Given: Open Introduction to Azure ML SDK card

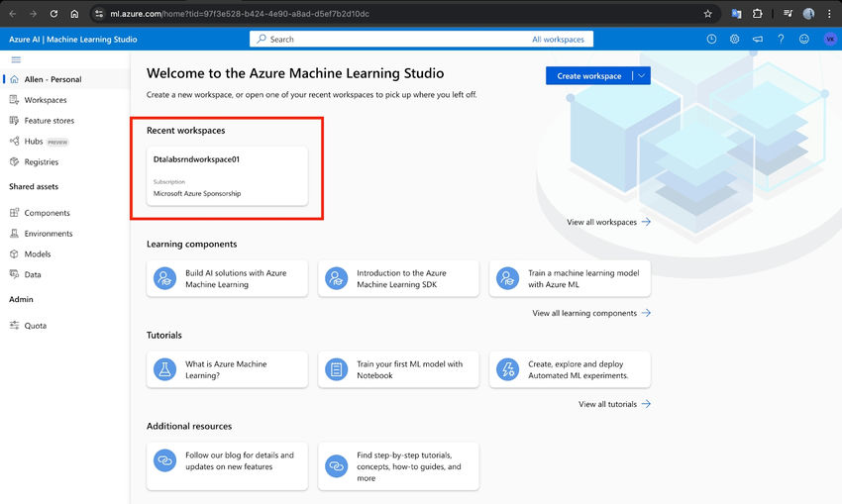Looking at the screenshot, I should pos(398,278).
